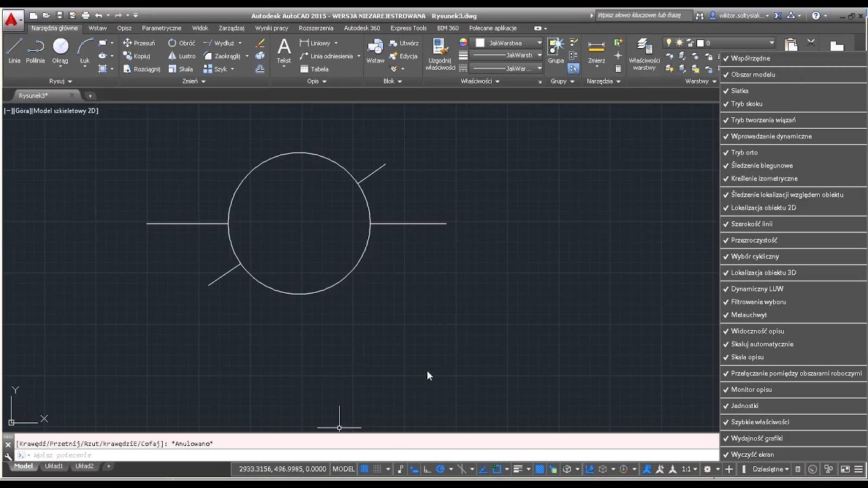Click the keyword search box in title bar
This screenshot has width=868, height=488.
tap(644, 15)
